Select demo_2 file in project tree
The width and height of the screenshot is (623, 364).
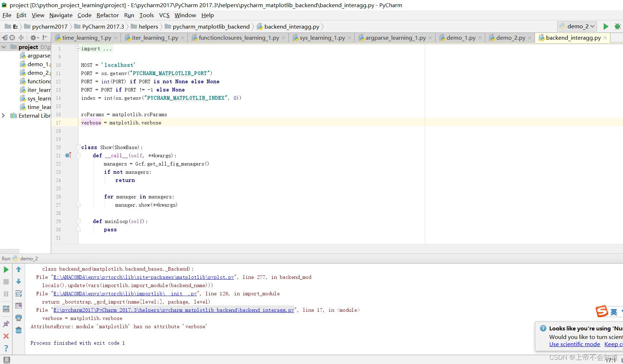(35, 73)
